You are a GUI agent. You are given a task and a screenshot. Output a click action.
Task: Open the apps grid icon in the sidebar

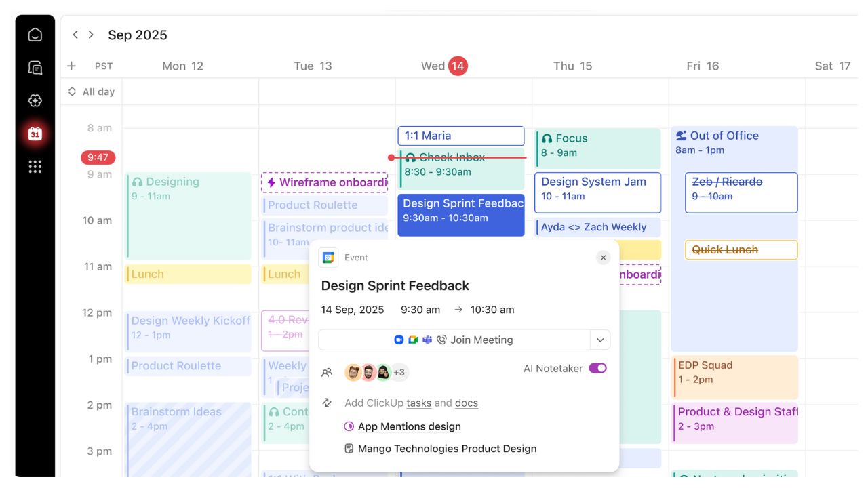pyautogui.click(x=34, y=166)
